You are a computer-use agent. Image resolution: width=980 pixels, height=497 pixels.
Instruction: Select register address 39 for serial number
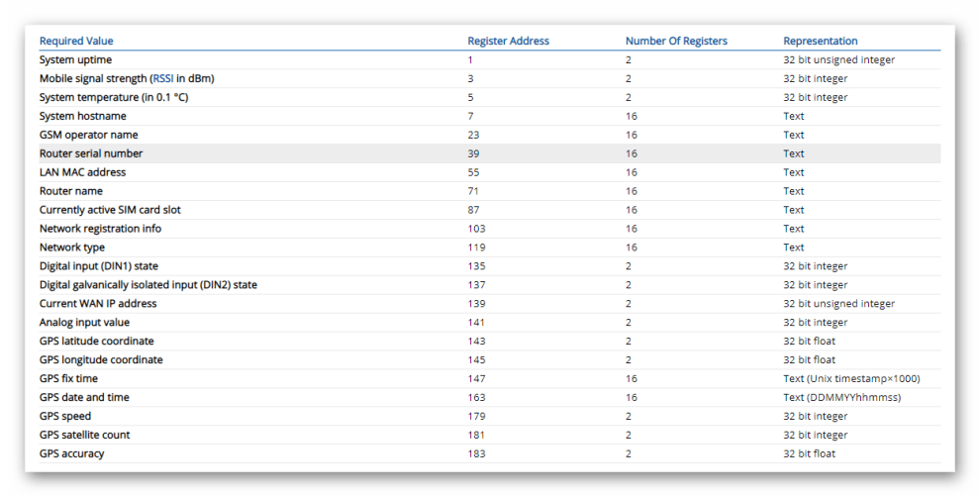[x=473, y=153]
